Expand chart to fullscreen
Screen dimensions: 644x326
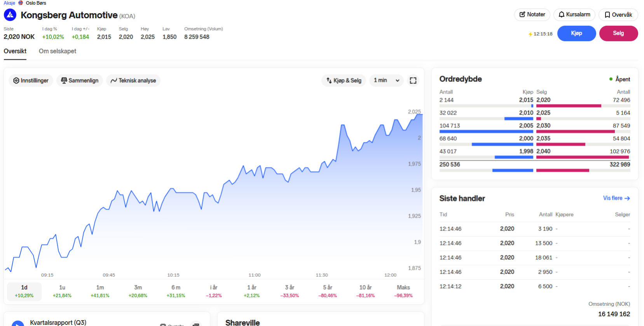pyautogui.click(x=413, y=81)
